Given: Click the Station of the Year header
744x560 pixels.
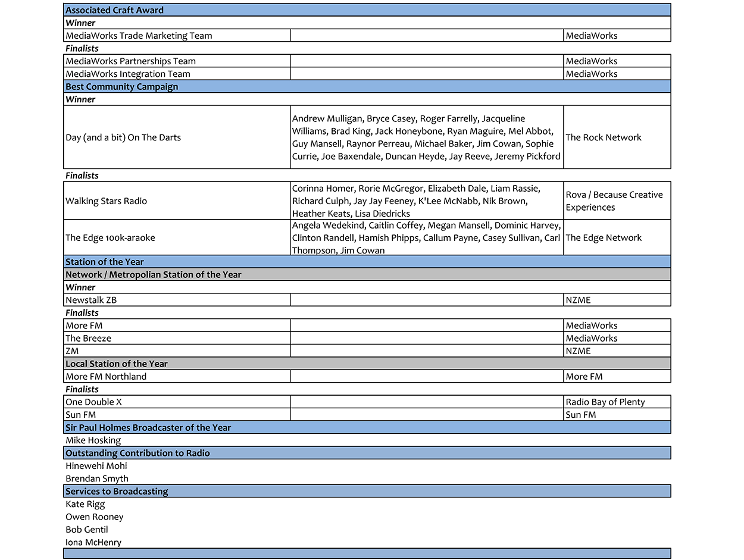Looking at the screenshot, I should [x=367, y=262].
